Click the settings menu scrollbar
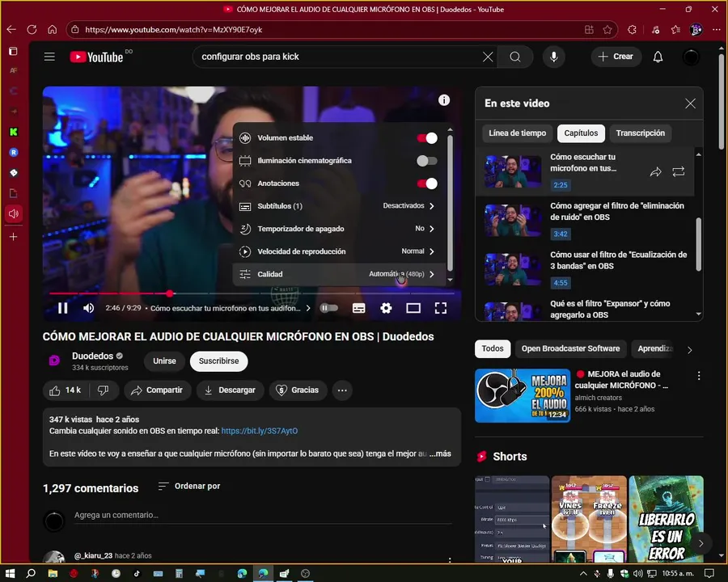Screen dimensions: 728x582 click(450, 203)
